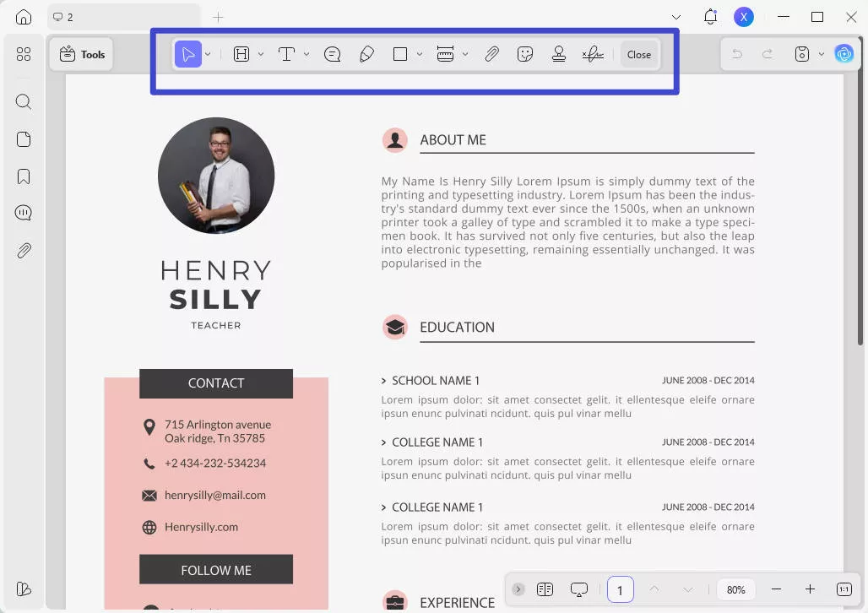Expand the text tool dropdown arrow
Viewport: 868px width, 613px height.
click(x=307, y=54)
